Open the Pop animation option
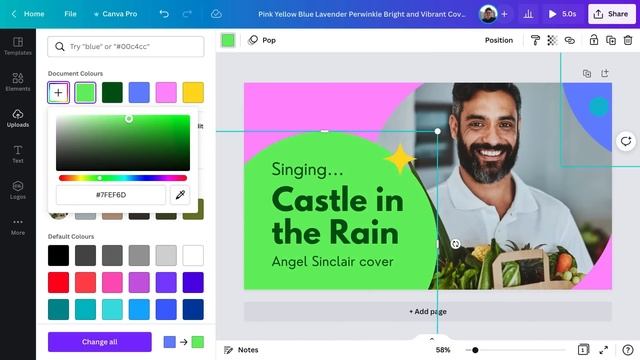Image resolution: width=640 pixels, height=360 pixels. [x=262, y=40]
